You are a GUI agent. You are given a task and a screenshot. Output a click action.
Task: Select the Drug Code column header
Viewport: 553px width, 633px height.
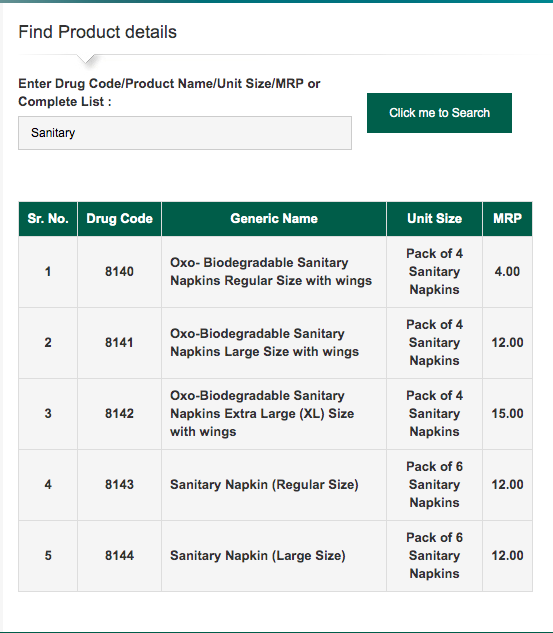pyautogui.click(x=119, y=219)
